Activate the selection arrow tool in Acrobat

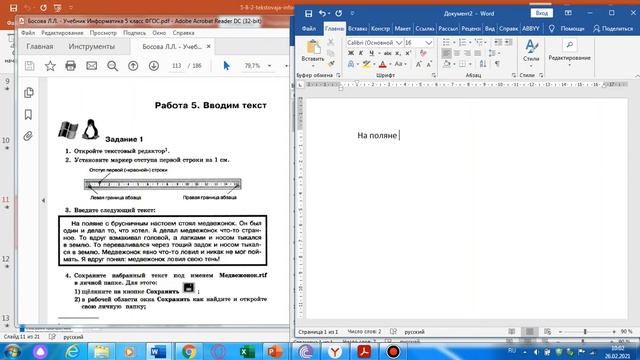pyautogui.click(x=227, y=66)
